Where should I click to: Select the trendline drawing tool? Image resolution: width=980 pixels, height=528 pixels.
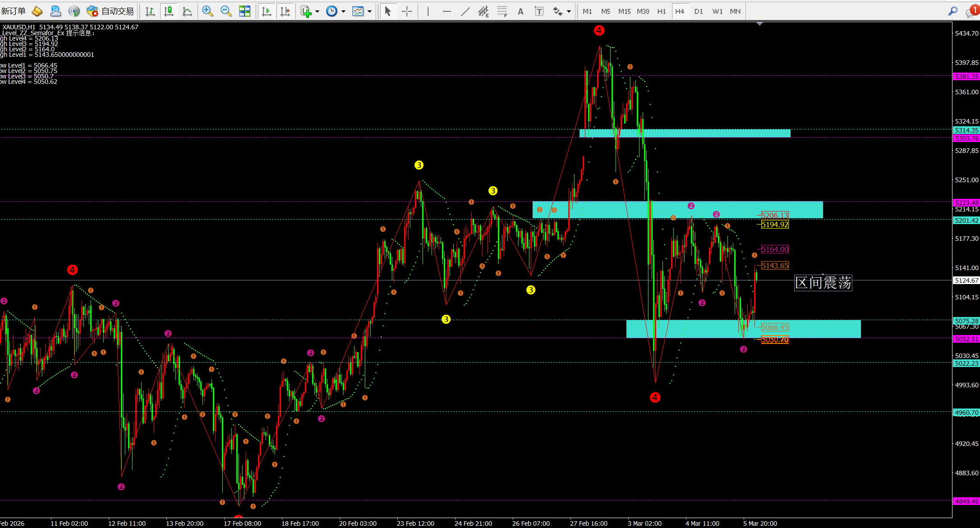click(465, 11)
